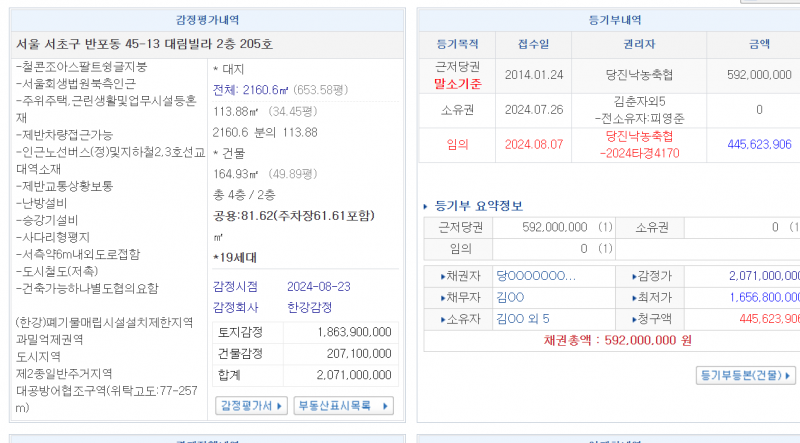The width and height of the screenshot is (800, 443).
Task: Click the 소유자 value 김OO 외 5
Action: [x=522, y=318]
